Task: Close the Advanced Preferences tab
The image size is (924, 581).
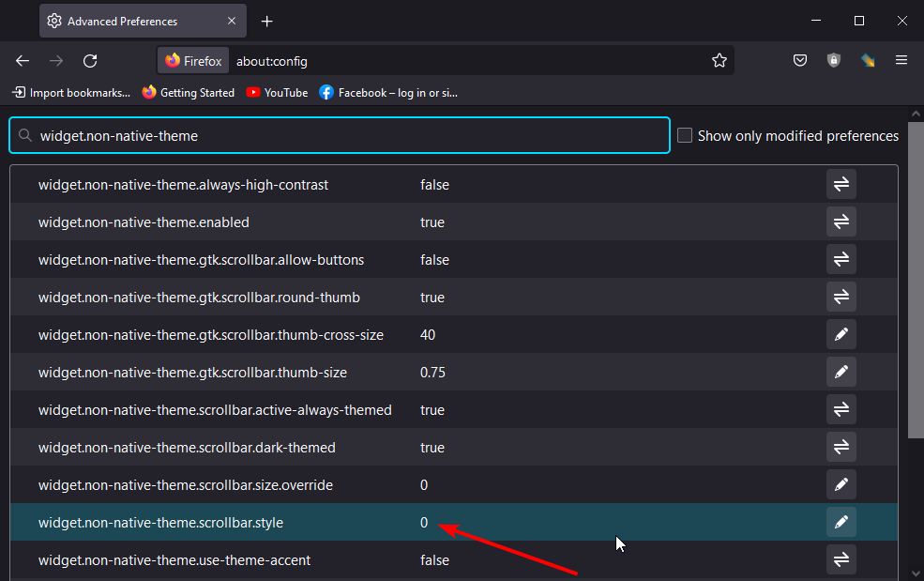Action: pyautogui.click(x=232, y=21)
